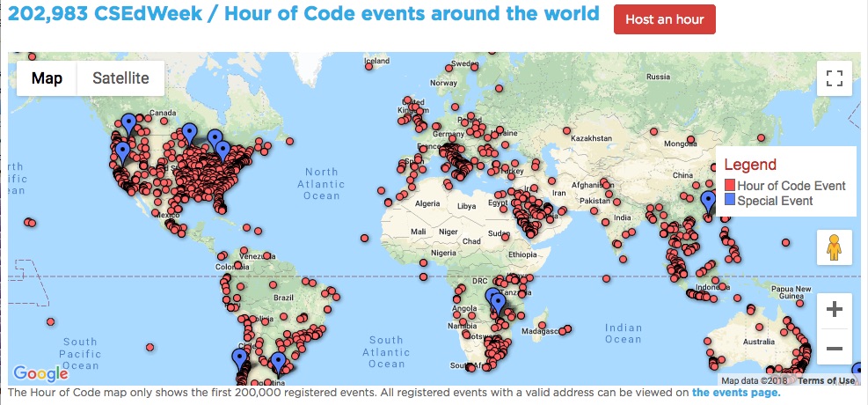Click the Indian Ocean label
868x405 pixels.
624,333
